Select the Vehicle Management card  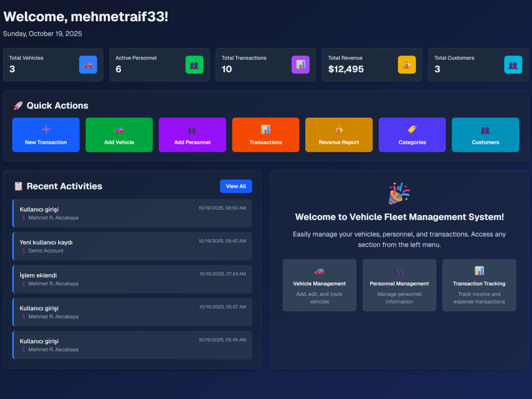[x=319, y=285]
